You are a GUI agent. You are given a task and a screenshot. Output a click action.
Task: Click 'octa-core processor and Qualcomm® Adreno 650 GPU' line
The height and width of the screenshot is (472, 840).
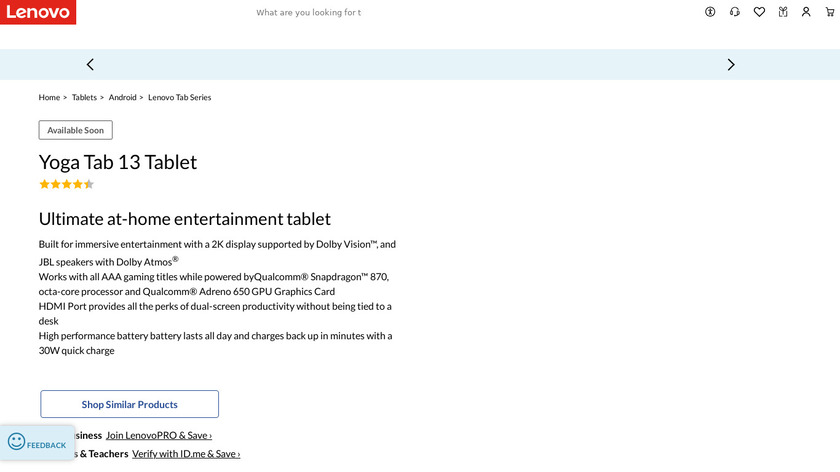click(x=186, y=291)
